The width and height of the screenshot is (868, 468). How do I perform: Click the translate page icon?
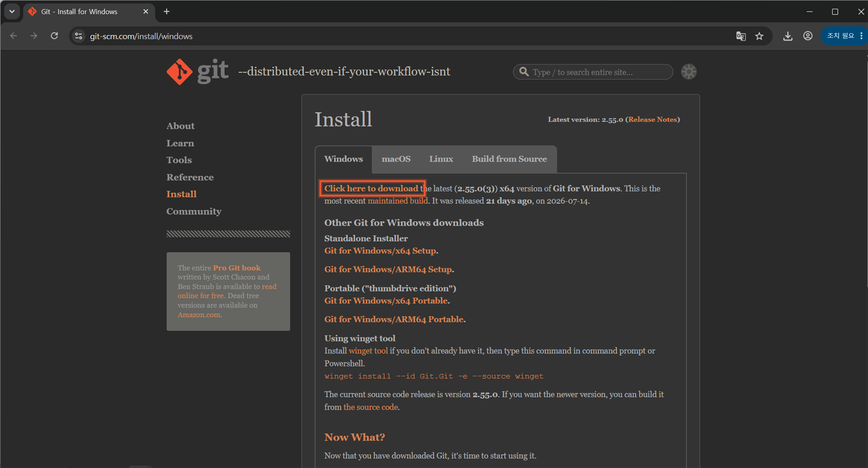[741, 36]
